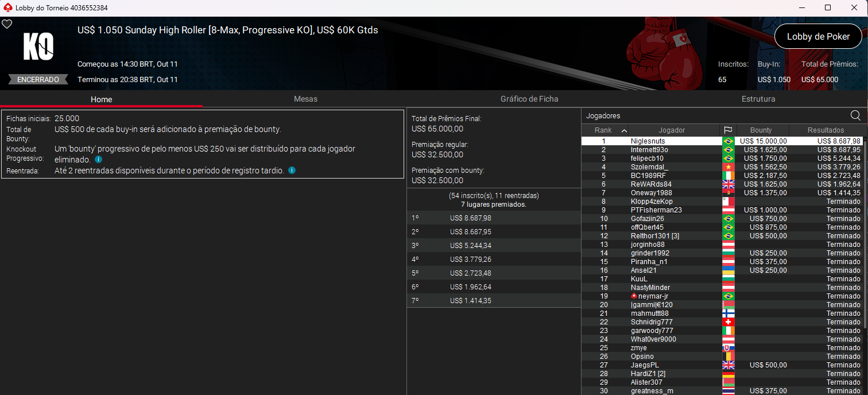Sort players by the Rank column arrow
868x395 pixels.
(x=624, y=130)
